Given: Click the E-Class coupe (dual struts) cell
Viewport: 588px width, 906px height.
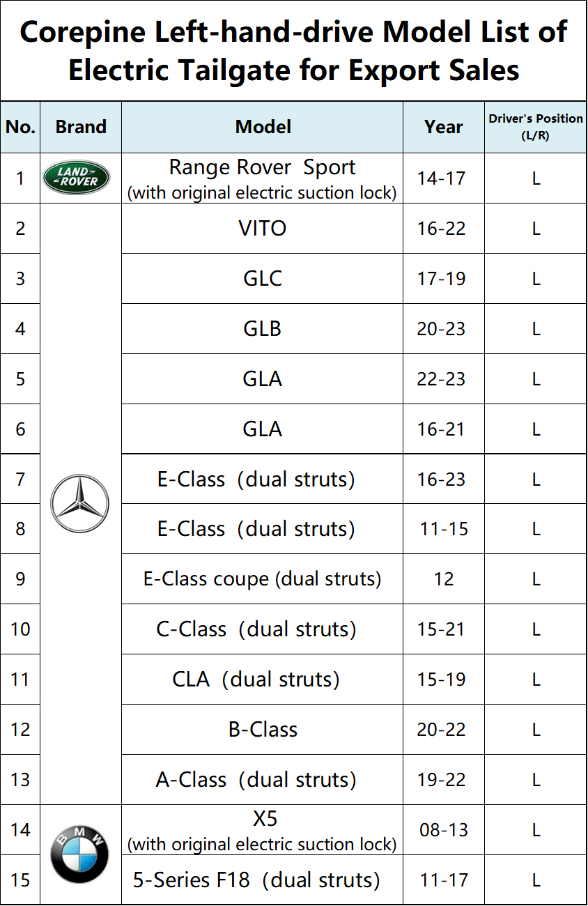Looking at the screenshot, I should (263, 579).
